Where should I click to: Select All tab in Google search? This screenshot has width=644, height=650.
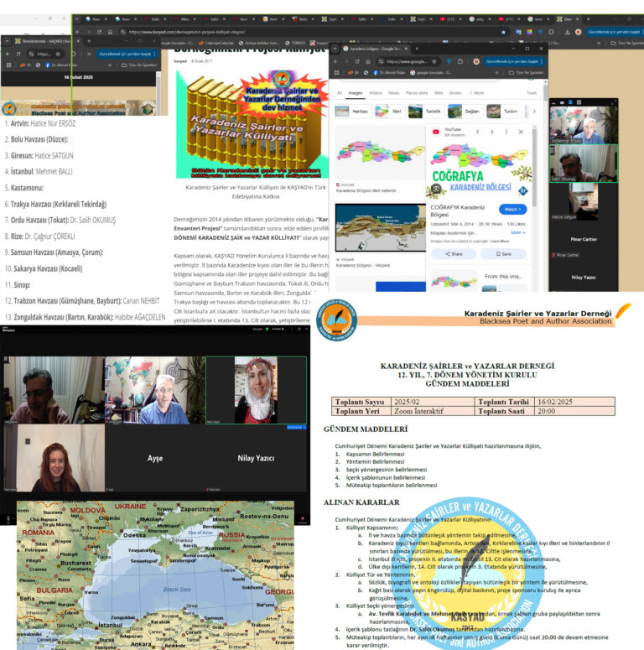coord(340,93)
